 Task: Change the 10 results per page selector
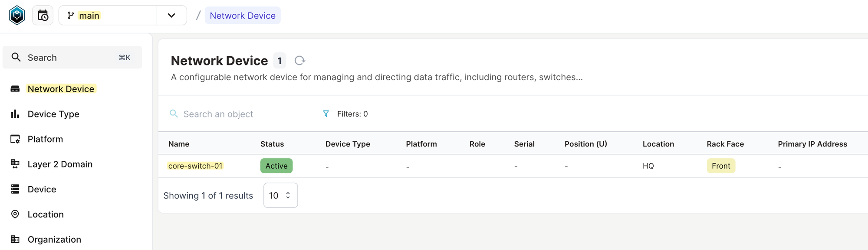click(x=280, y=195)
